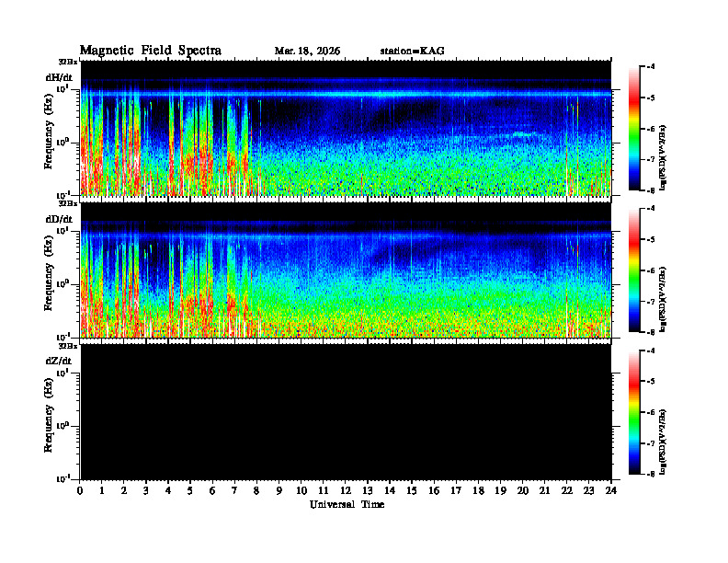Click the dH/dt panel color bar
This screenshot has width=728, height=563.
[634, 129]
